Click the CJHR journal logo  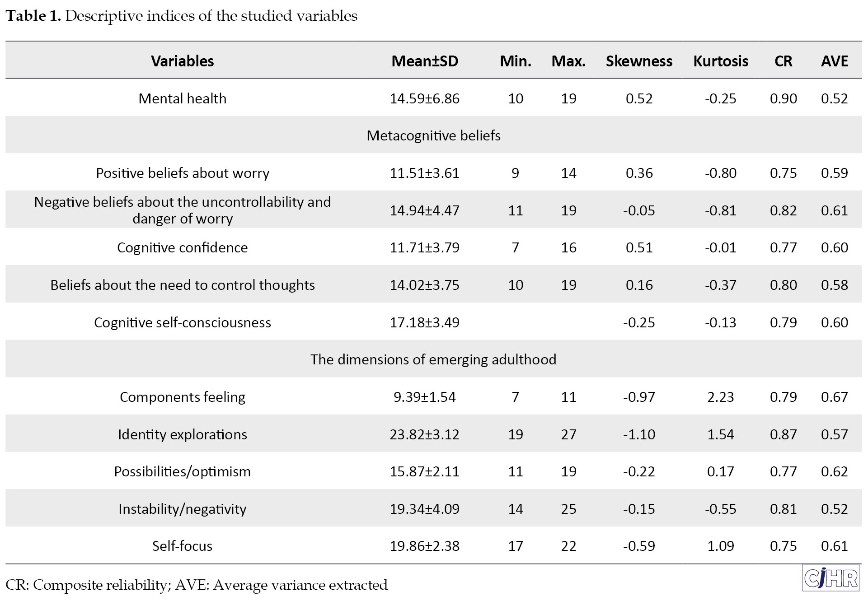point(831,578)
